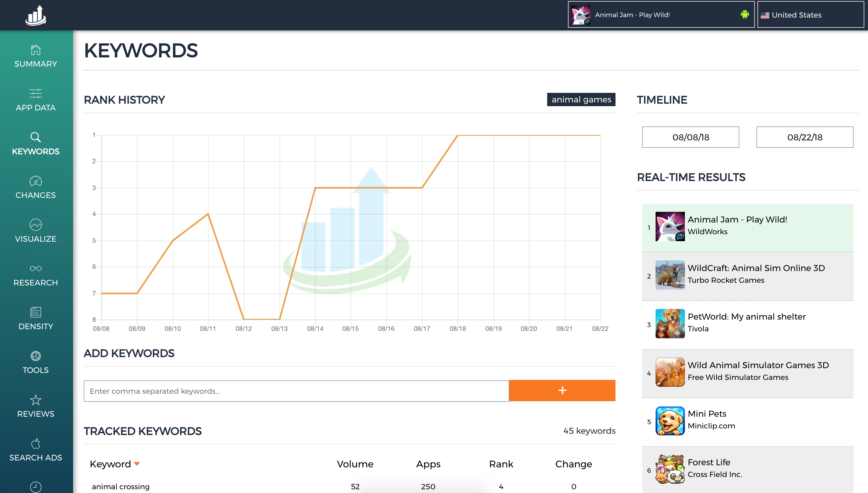The width and height of the screenshot is (868, 493).
Task: Click the Android platform icon
Action: click(x=745, y=15)
